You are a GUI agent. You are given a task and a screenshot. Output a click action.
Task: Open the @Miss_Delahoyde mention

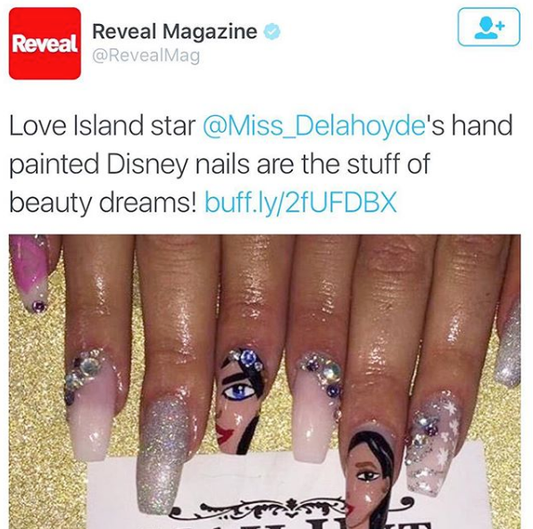click(x=314, y=125)
